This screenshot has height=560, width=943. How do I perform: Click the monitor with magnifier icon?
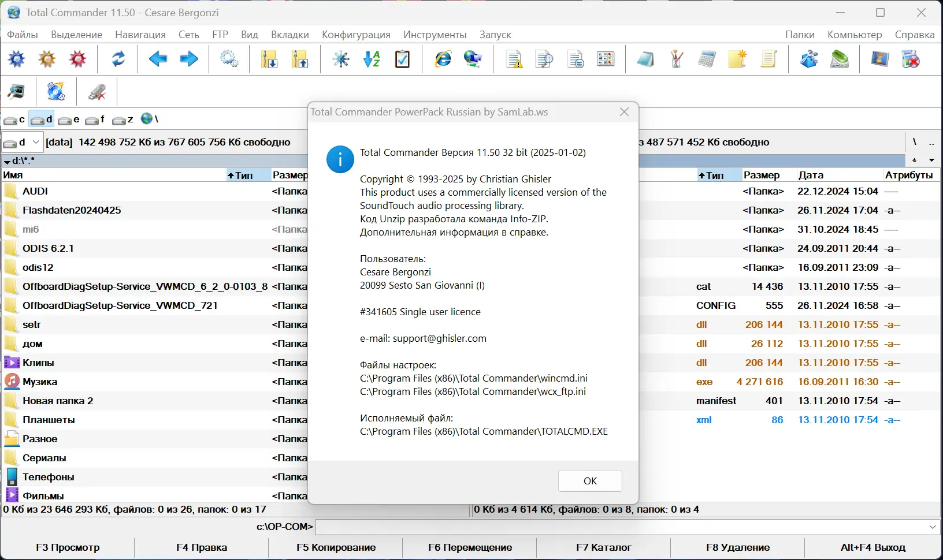17,91
